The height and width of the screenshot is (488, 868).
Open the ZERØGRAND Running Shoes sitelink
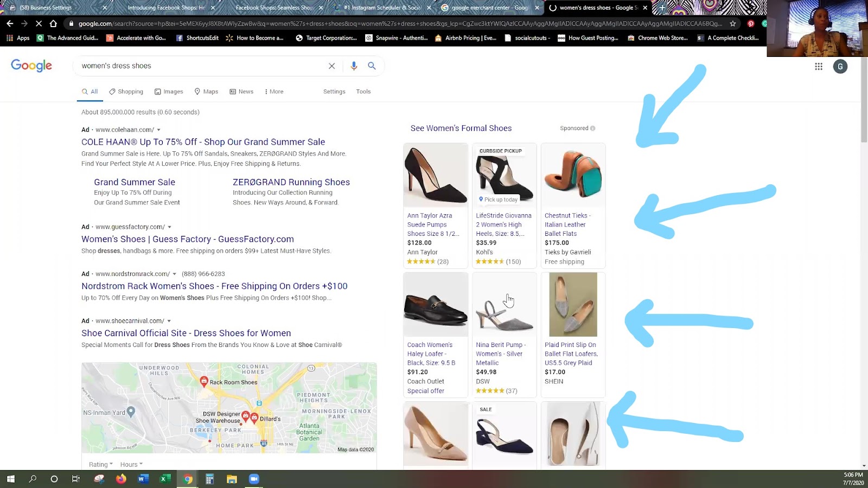click(x=291, y=182)
